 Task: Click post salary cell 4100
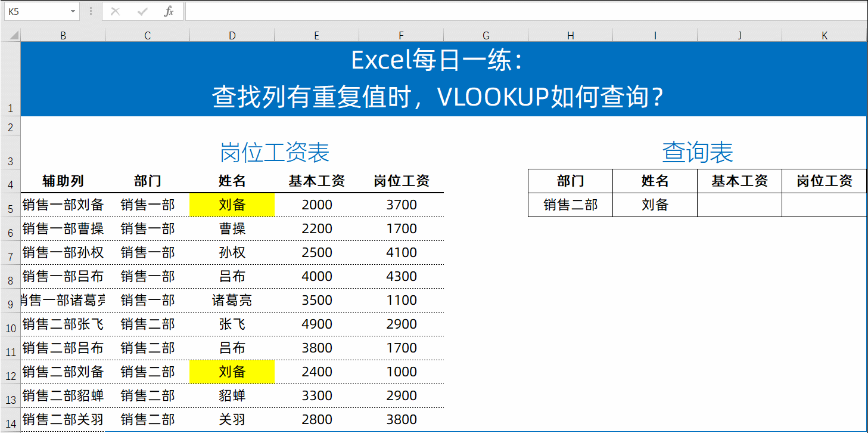(x=402, y=253)
